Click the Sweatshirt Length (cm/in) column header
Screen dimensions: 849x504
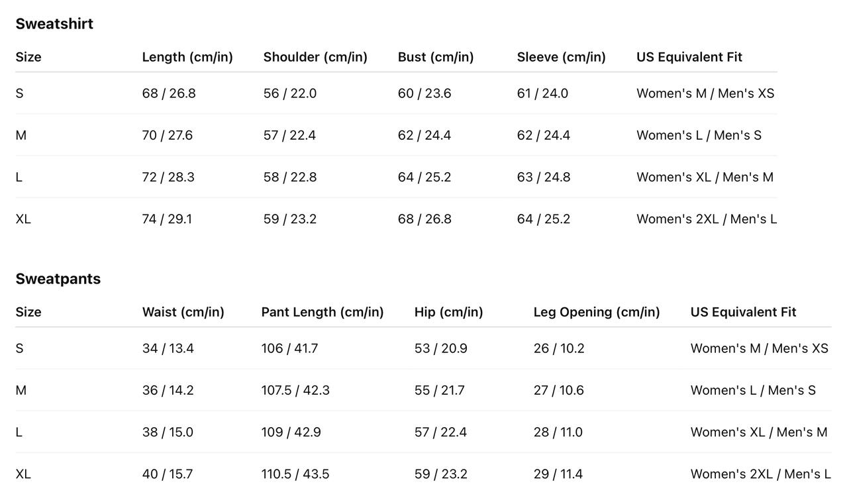[187, 57]
